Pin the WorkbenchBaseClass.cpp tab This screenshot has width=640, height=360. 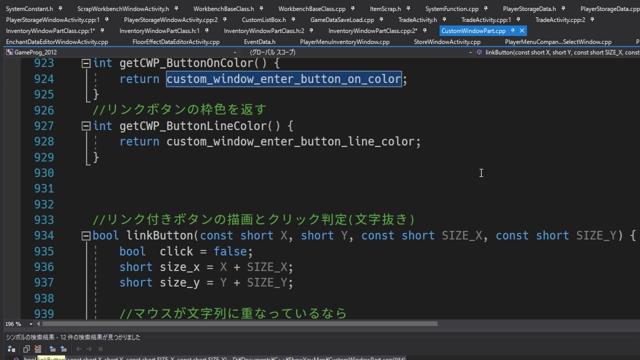[353, 8]
